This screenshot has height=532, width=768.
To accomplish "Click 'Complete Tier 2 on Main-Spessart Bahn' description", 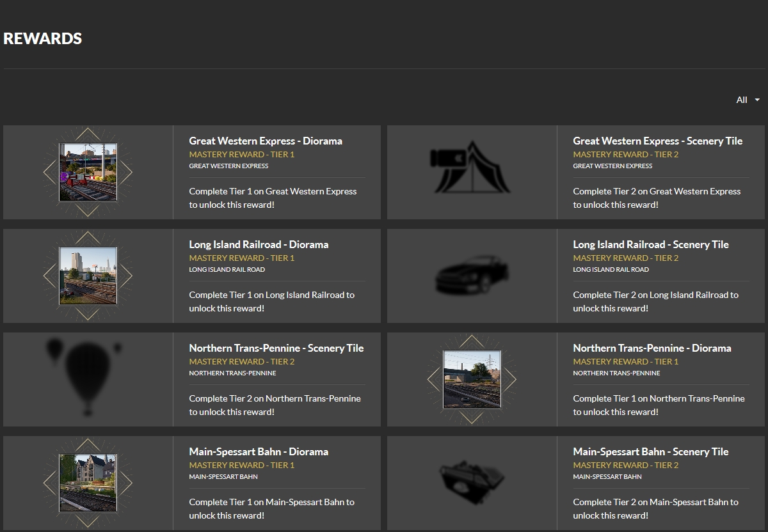I will coord(655,508).
